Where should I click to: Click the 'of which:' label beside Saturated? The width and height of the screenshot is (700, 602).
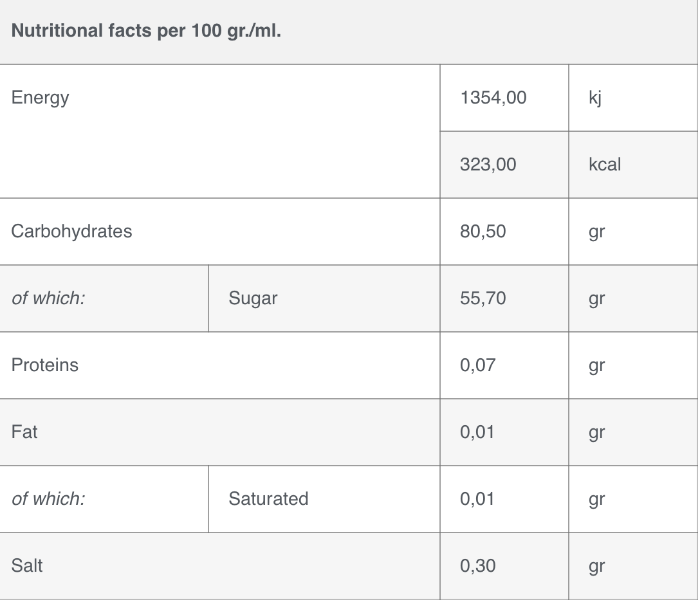point(48,499)
